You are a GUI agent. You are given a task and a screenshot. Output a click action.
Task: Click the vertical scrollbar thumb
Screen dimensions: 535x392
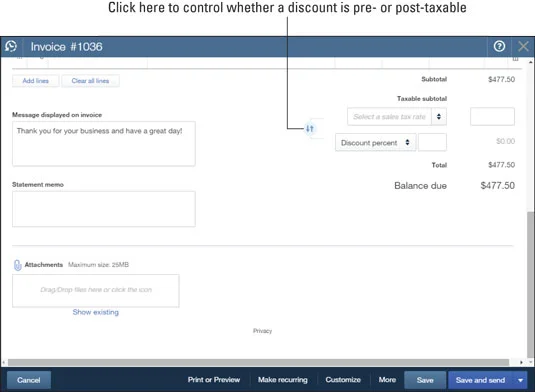pyautogui.click(x=531, y=285)
